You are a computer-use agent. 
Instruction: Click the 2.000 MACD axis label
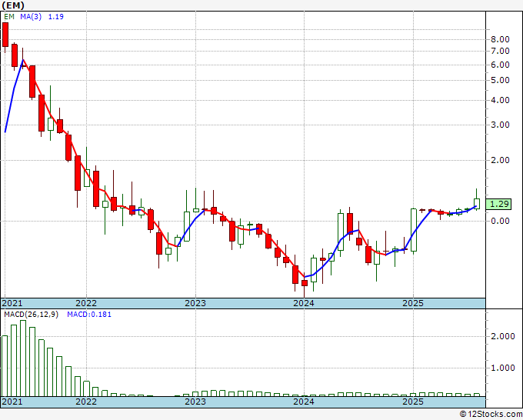tap(503, 336)
